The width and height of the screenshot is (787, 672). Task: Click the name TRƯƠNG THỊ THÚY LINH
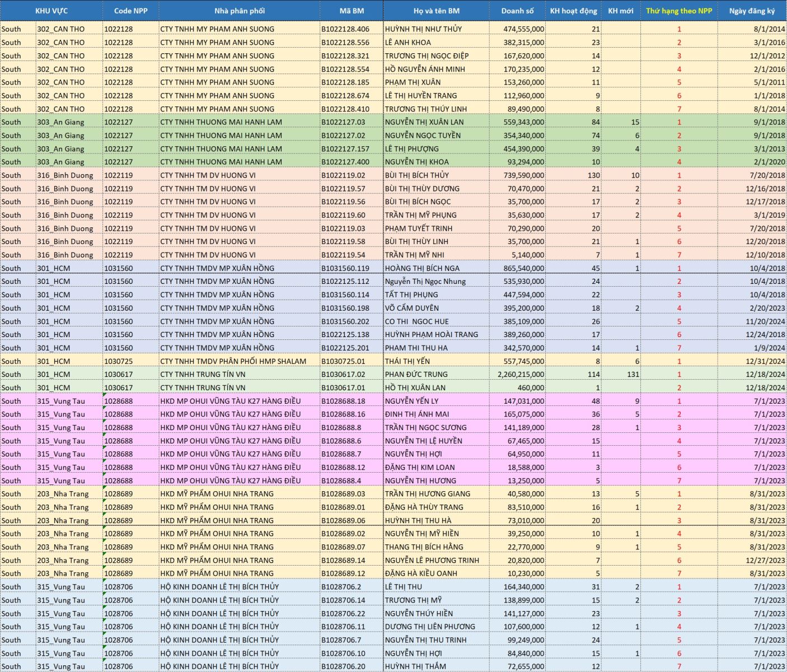click(x=425, y=109)
